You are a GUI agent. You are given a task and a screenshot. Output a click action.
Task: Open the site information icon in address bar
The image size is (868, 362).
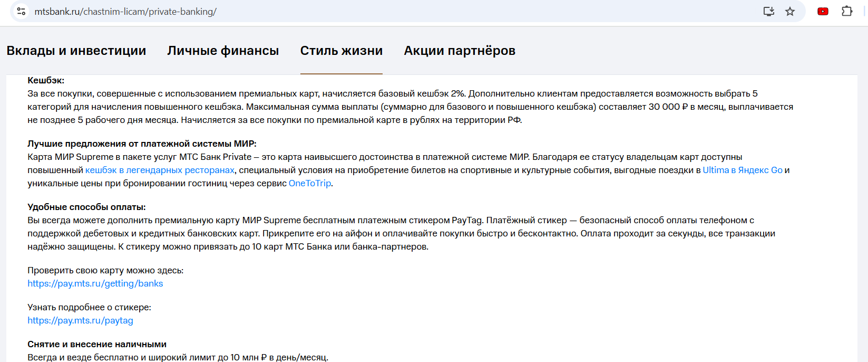(21, 11)
